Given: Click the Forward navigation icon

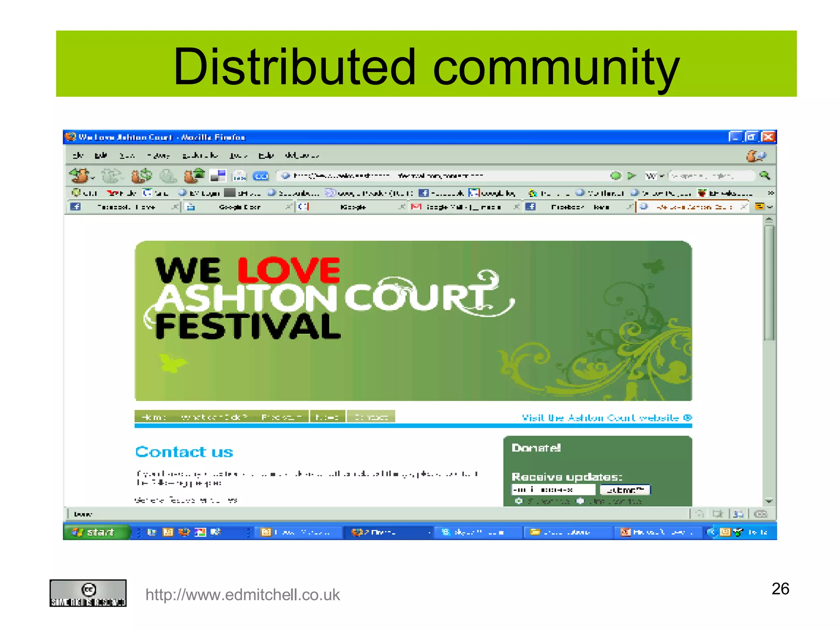Looking at the screenshot, I should click(111, 176).
